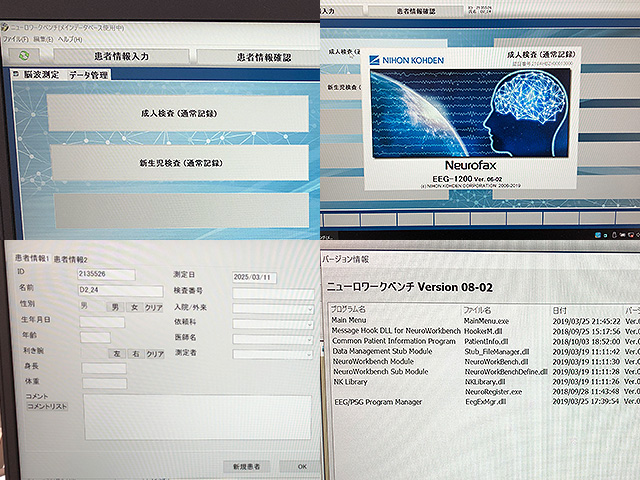Click the 測定日 field showing 2025/03/11
This screenshot has width=640, height=480.
pyautogui.click(x=254, y=277)
